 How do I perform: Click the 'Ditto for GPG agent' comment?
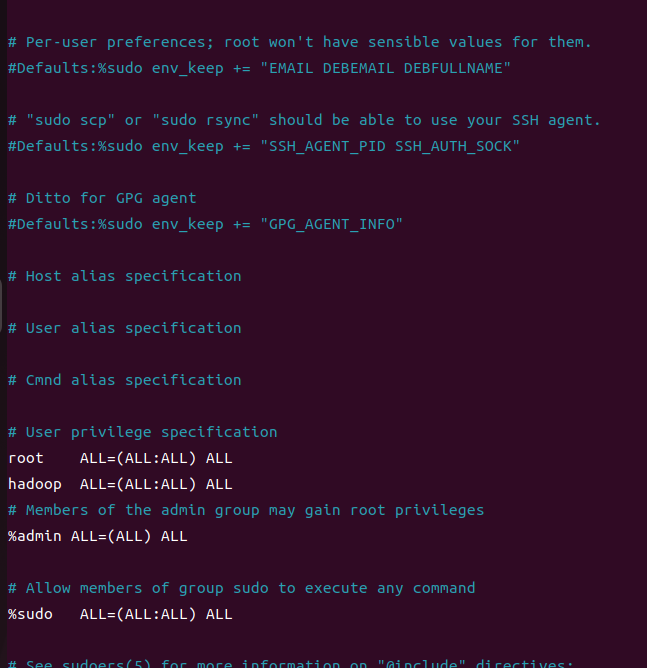click(102, 198)
